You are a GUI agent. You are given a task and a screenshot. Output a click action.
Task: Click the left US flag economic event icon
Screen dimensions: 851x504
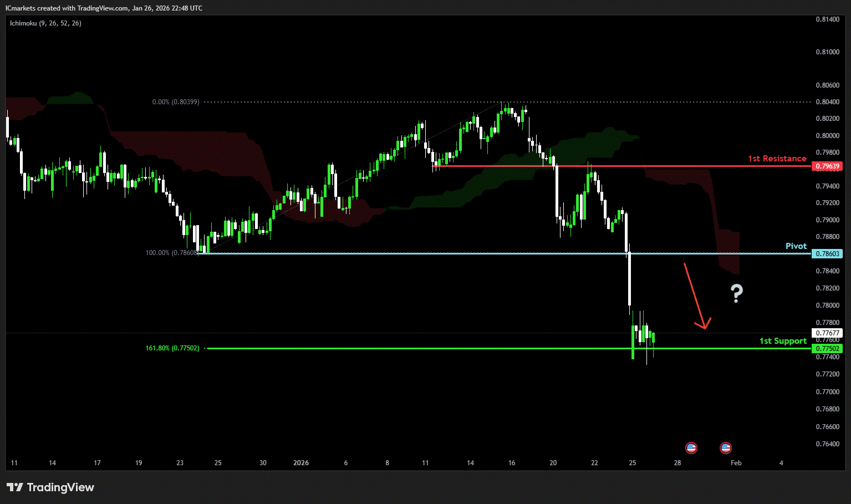691,447
